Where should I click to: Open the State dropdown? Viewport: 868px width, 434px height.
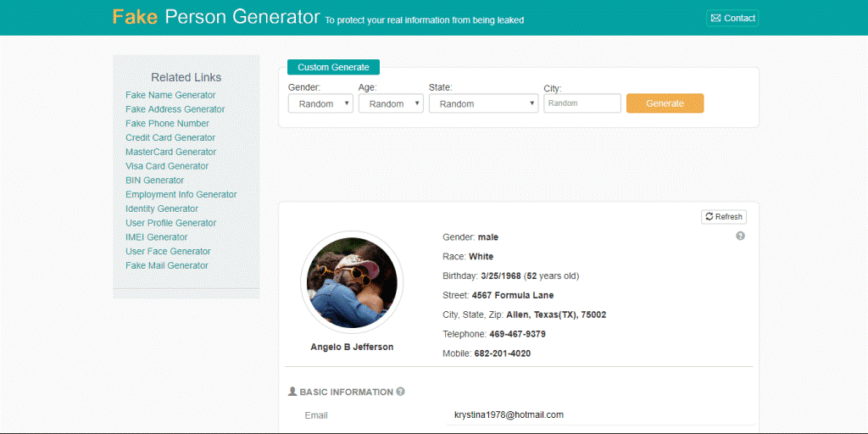(484, 103)
